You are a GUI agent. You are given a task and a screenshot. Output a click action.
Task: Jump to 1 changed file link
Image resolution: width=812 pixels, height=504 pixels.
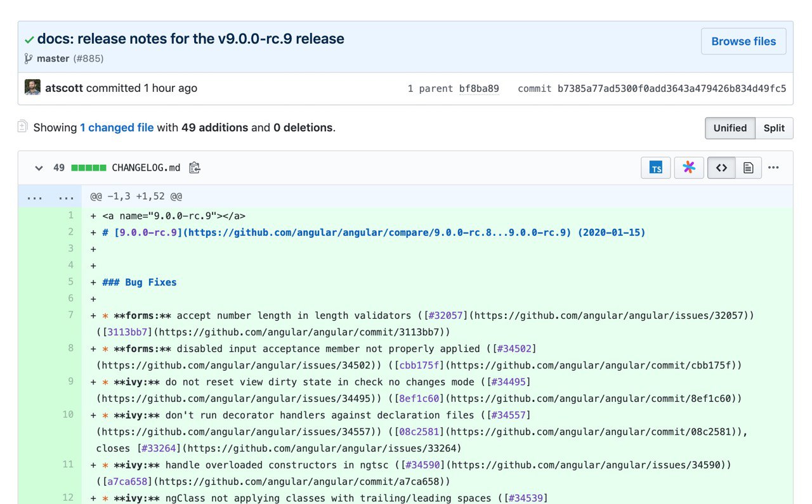point(117,127)
